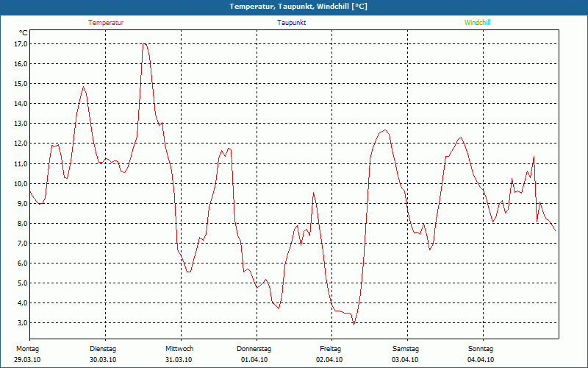Select the 15,0 y-axis value

tap(21, 84)
